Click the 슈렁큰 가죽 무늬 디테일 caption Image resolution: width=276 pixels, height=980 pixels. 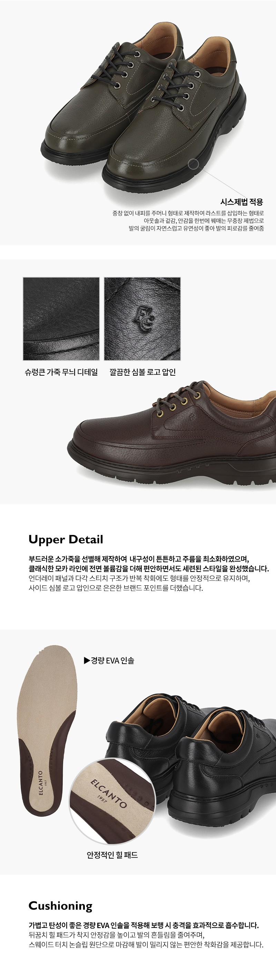coord(61,373)
